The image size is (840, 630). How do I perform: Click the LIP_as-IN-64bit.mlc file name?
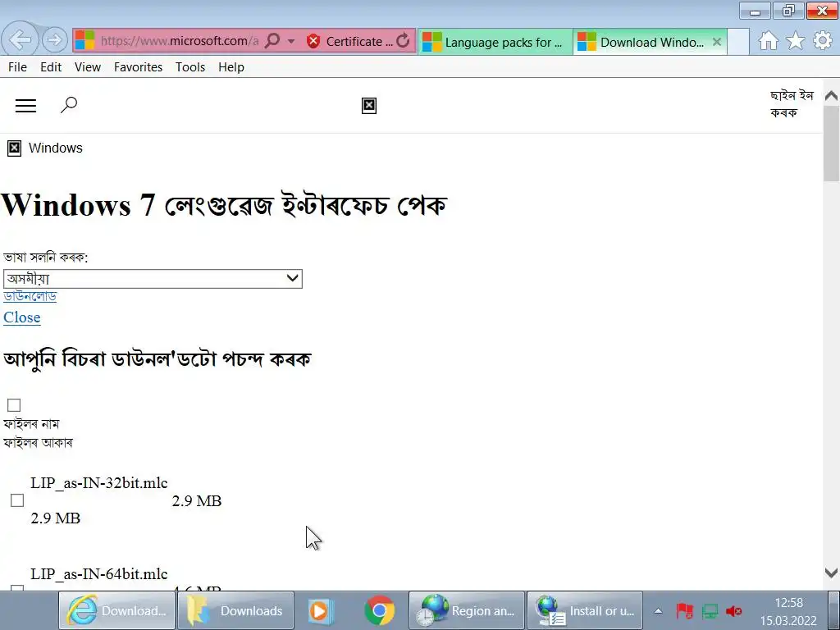[99, 573]
